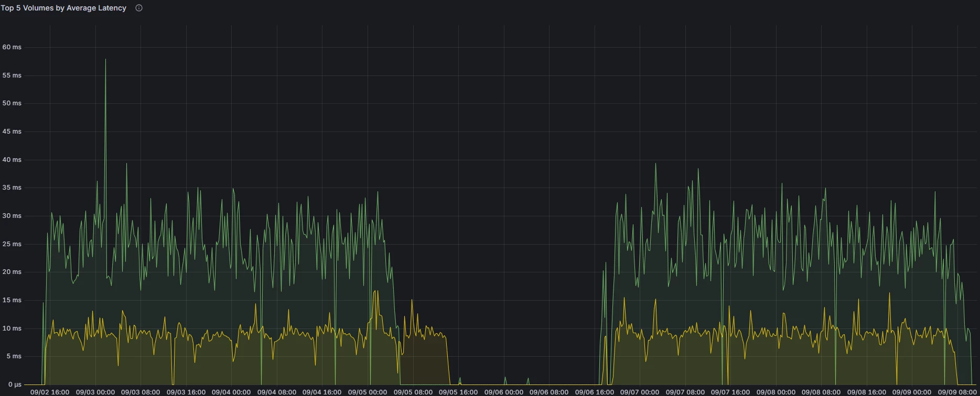The image size is (980, 396).
Task: Select the "09/09 00:00" time axis label
Action: [x=912, y=392]
